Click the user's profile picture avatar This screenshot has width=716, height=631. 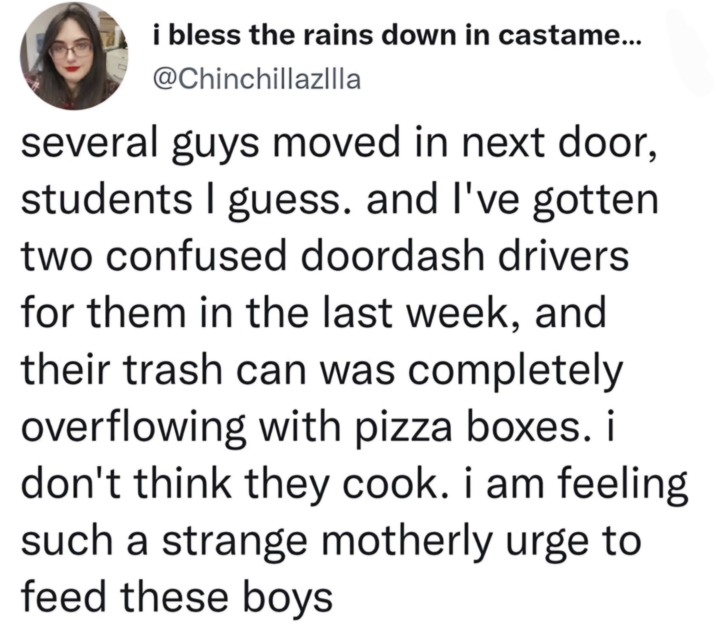pyautogui.click(x=69, y=57)
